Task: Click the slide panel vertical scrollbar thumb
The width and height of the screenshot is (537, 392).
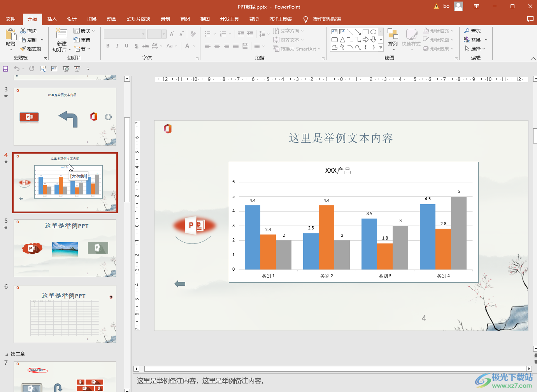Action: 127,159
